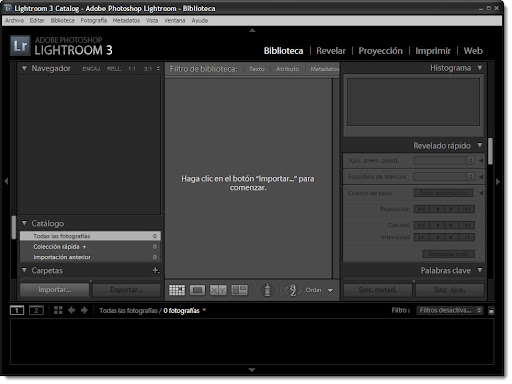512x384 pixels.
Task: Set Navegador zoom to 1:1
Action: coord(132,69)
